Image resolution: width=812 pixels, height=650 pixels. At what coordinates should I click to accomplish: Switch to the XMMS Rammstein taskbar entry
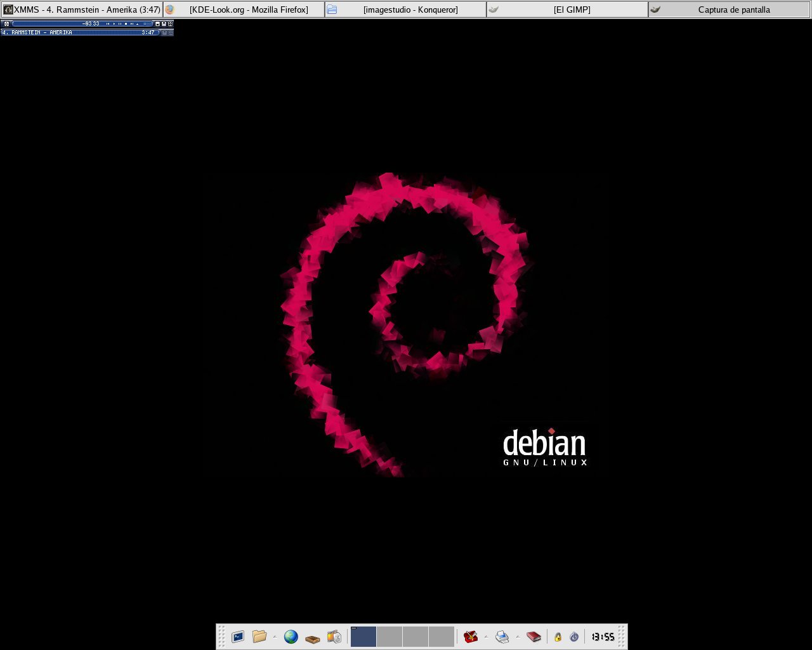(x=82, y=10)
